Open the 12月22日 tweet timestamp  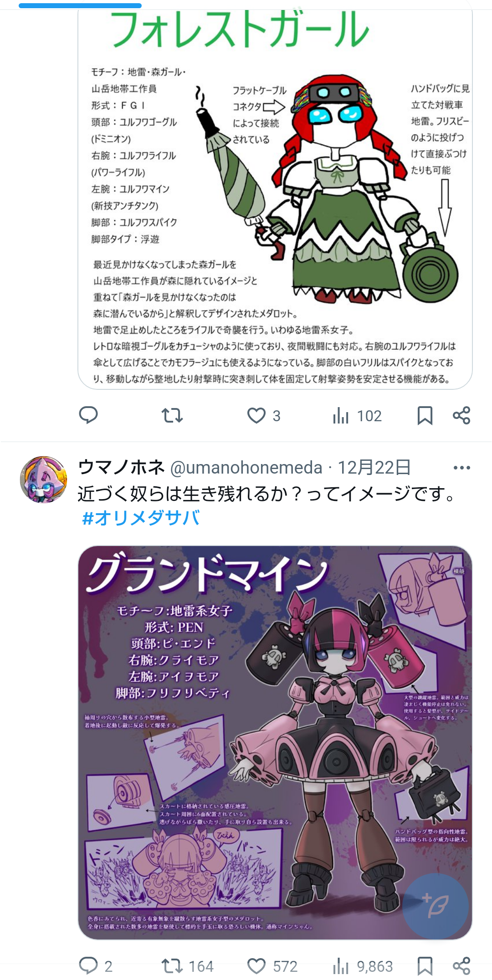[x=374, y=468]
